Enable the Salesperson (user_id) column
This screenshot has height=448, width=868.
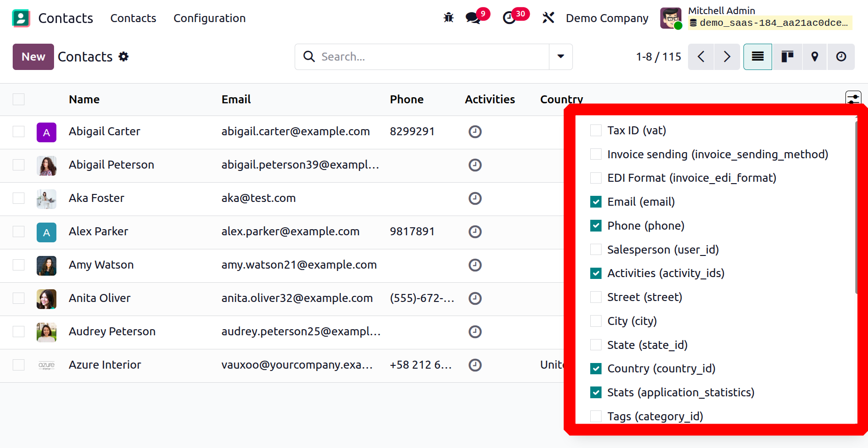[x=596, y=249]
